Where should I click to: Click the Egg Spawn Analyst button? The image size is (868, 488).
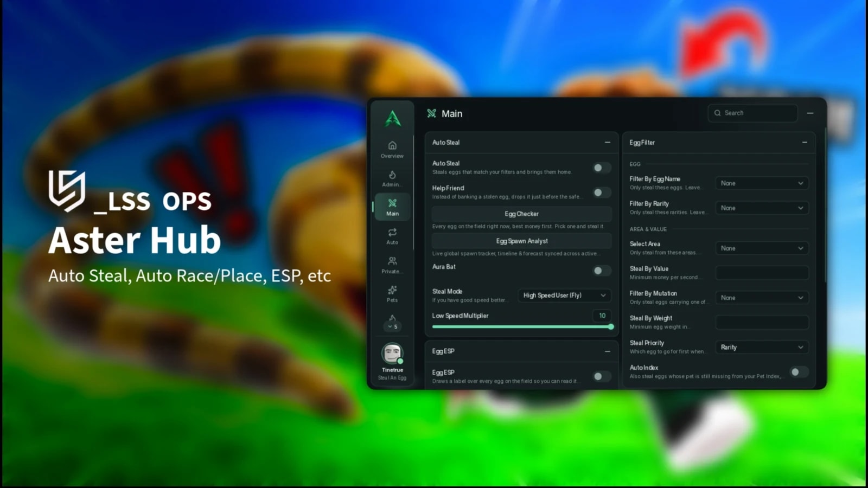click(521, 241)
